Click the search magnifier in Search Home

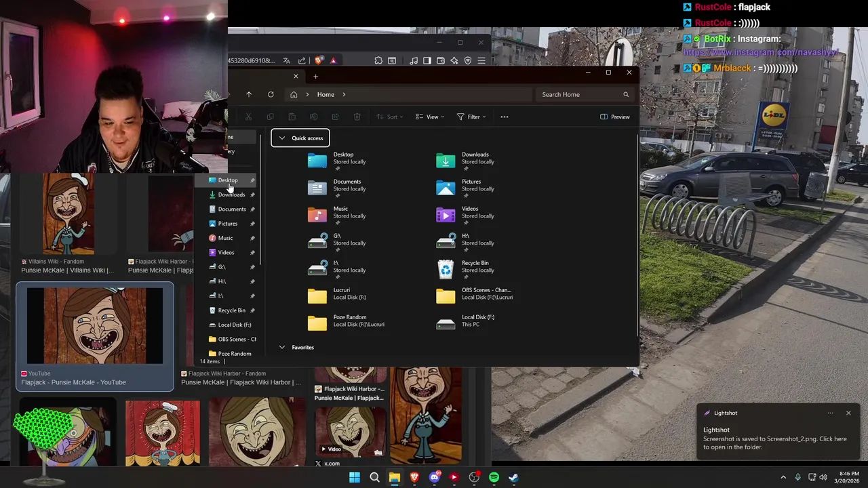626,94
